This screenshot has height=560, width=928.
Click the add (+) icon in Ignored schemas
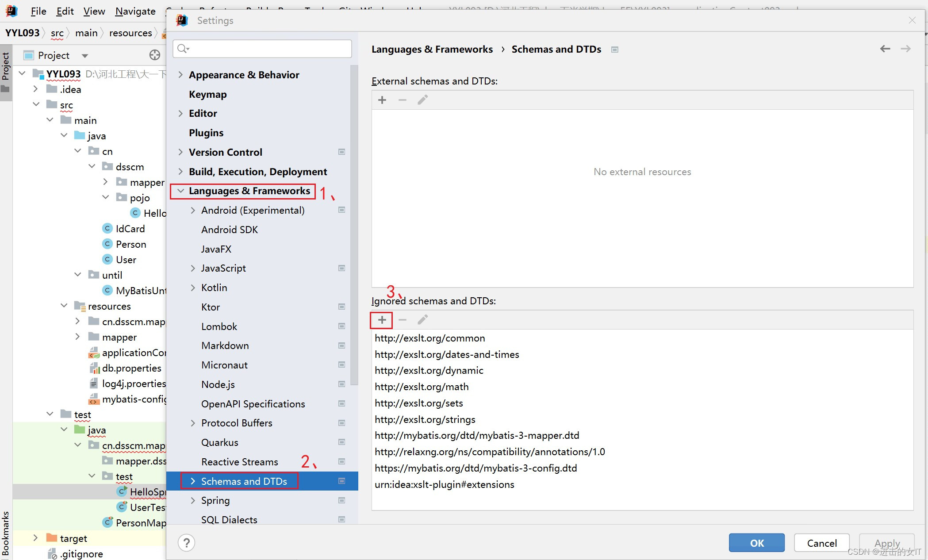(383, 320)
